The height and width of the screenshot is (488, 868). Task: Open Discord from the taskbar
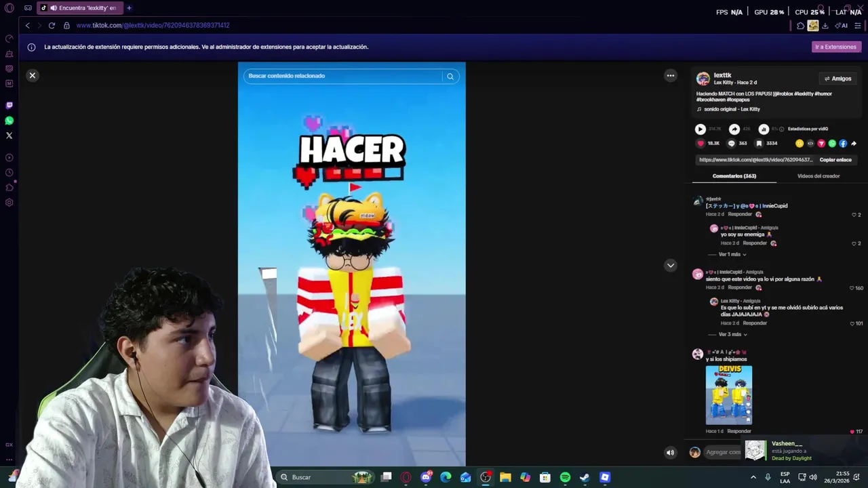pos(426,478)
